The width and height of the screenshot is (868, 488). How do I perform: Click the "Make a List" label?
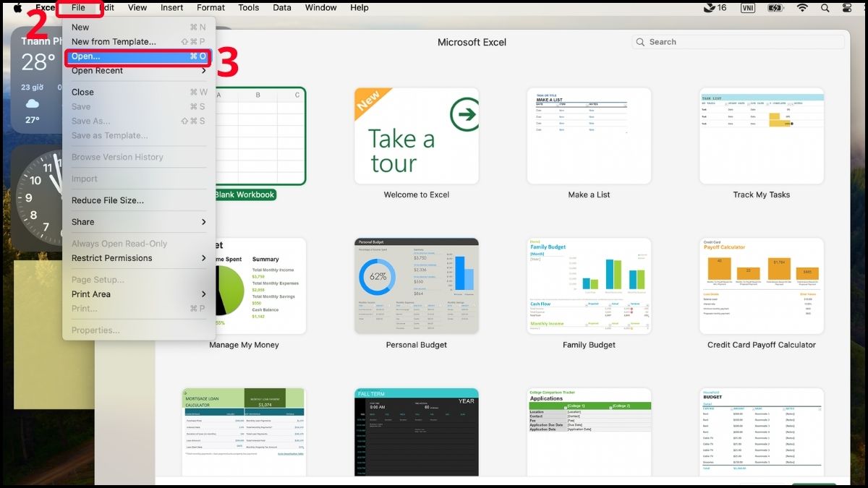pos(589,194)
